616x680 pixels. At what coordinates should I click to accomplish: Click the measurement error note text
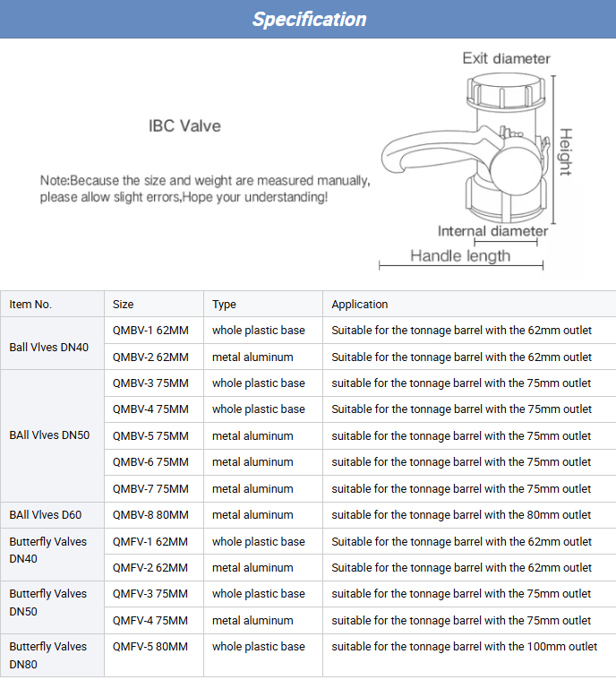coord(204,188)
